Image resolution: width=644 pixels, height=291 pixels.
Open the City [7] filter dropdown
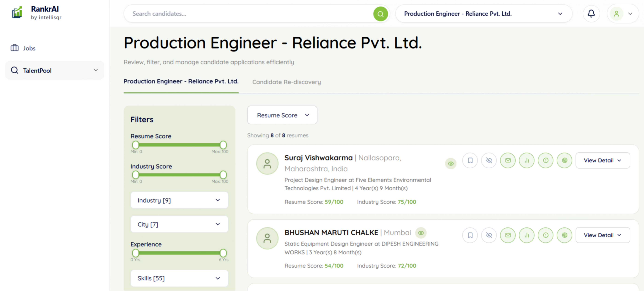tap(179, 224)
